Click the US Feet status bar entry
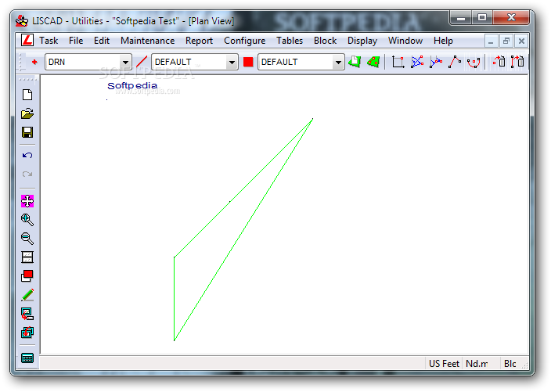The image size is (551, 392). [444, 364]
